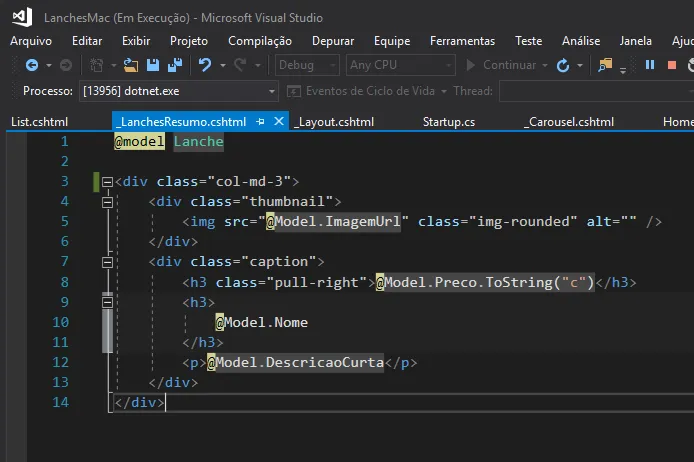Pin the _LanchesResumo.cshtml tab

[x=261, y=122]
